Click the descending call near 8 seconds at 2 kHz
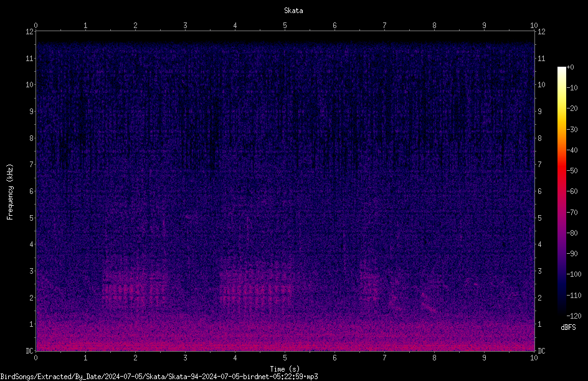Image resolution: width=588 pixels, height=381 pixels. tap(429, 303)
